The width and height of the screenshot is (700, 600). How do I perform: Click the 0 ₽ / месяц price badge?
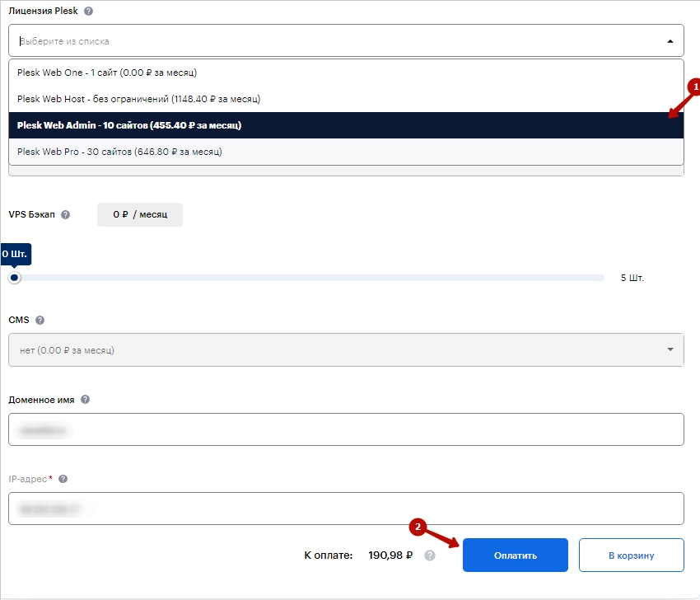tap(140, 214)
